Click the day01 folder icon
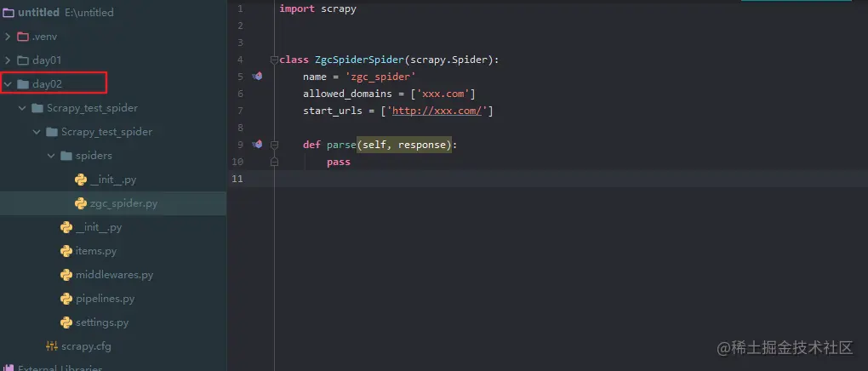The image size is (868, 371). click(x=23, y=60)
